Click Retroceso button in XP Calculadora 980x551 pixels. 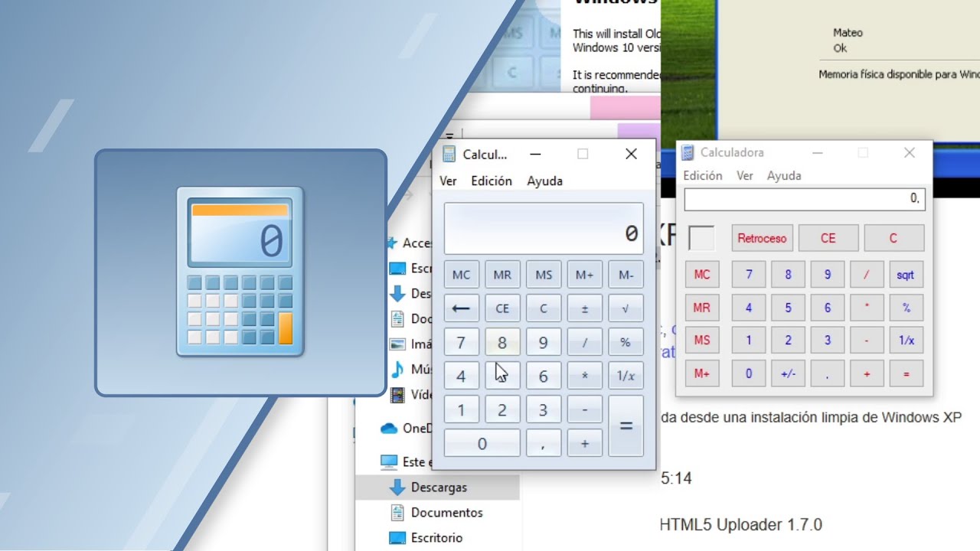click(762, 238)
